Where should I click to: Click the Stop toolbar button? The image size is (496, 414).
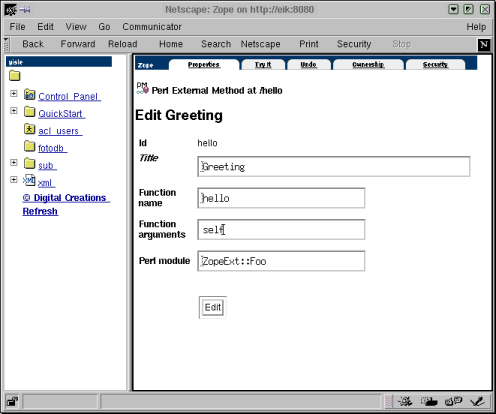pos(401,44)
